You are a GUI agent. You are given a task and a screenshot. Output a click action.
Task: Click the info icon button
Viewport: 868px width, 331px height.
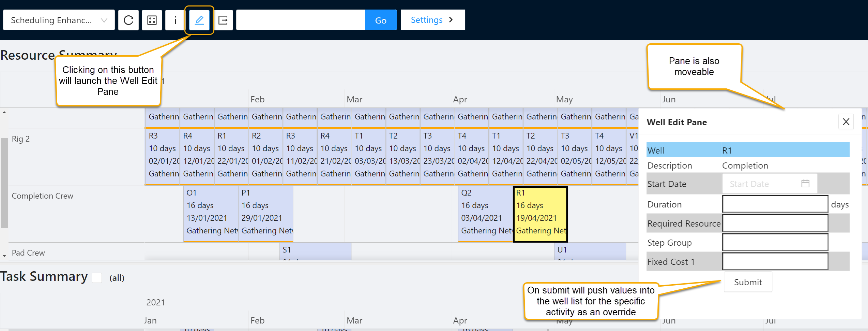pos(175,20)
